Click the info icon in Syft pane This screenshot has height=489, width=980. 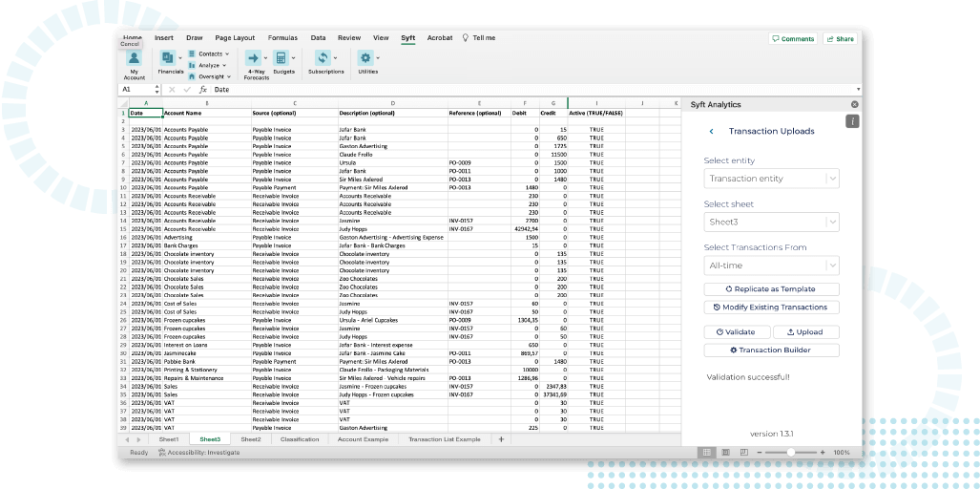point(852,121)
